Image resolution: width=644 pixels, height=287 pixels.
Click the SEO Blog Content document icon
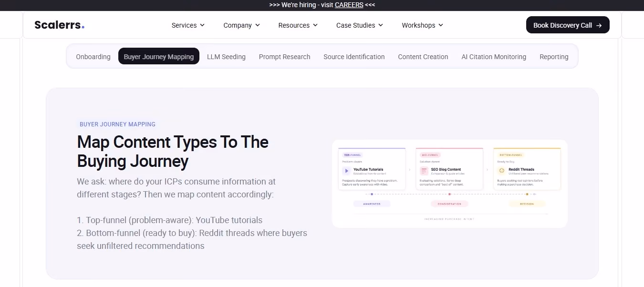[x=424, y=171]
